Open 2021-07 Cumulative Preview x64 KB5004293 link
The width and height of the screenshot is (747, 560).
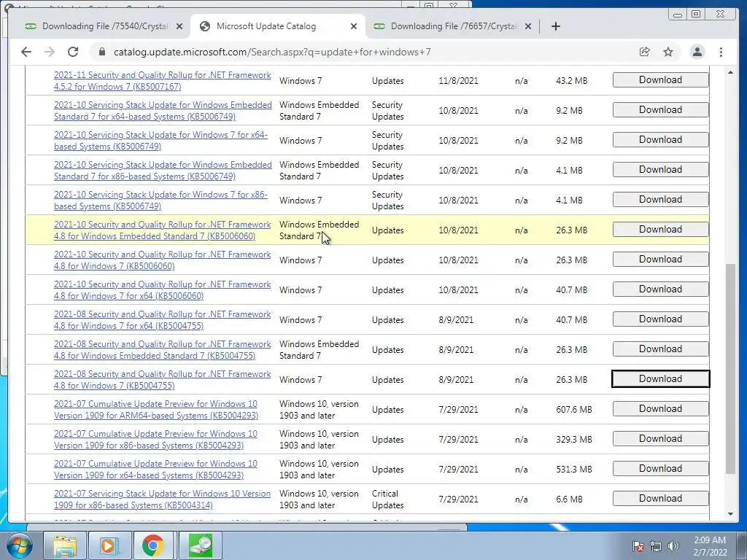tap(156, 470)
